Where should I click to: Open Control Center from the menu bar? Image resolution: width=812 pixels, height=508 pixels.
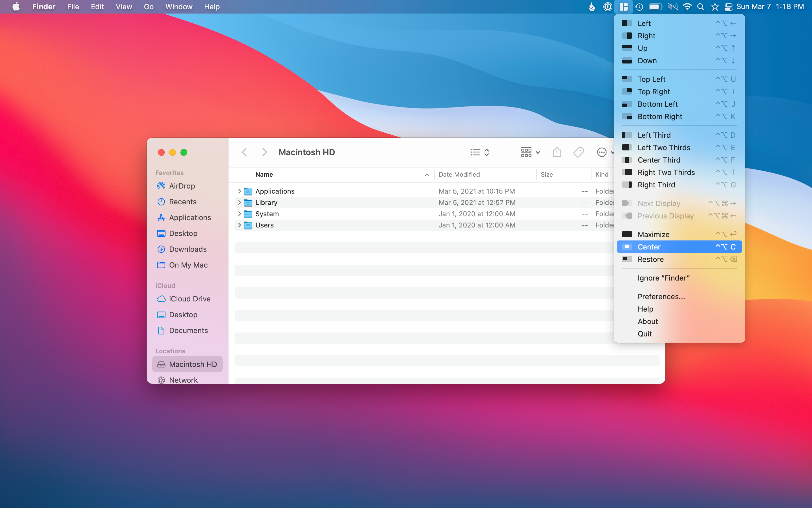[x=728, y=7]
